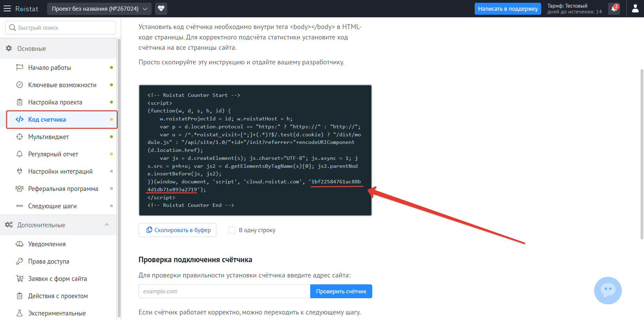Image resolution: width=644 pixels, height=320 pixels.
Task: Collapse the Дополнительные section chevron
Action: tap(107, 225)
